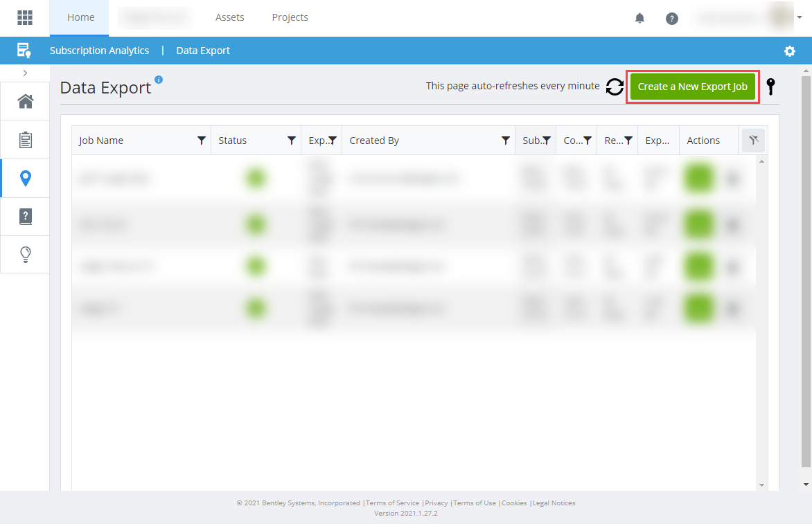812x524 pixels.
Task: Click the refresh arrows icon
Action: click(615, 87)
